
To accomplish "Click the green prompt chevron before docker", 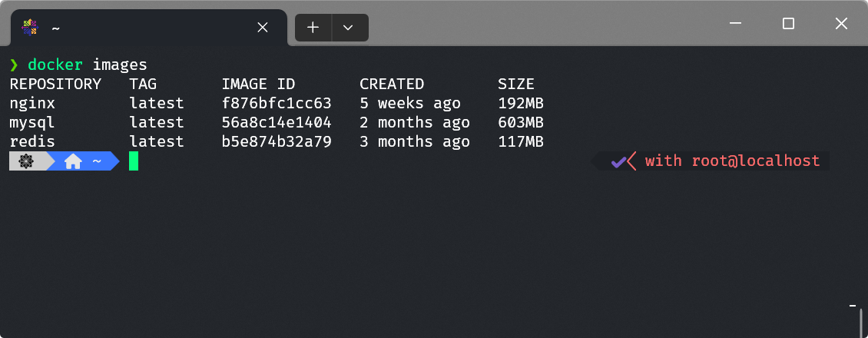I will [x=14, y=65].
